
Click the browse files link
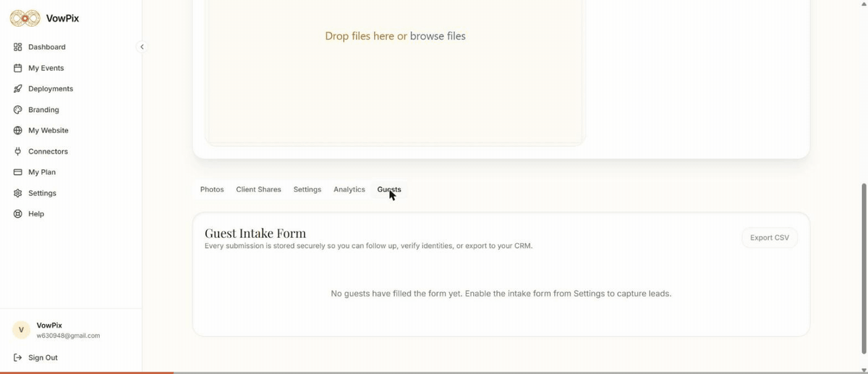point(438,35)
